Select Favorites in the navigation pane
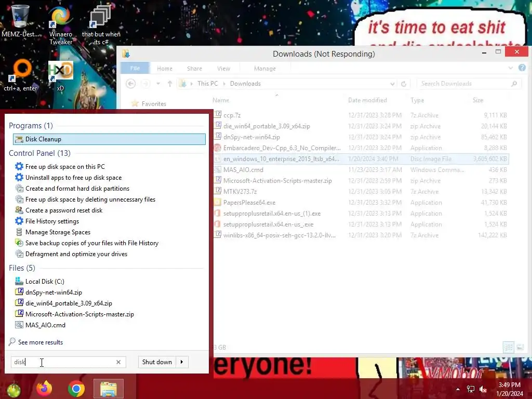The width and height of the screenshot is (532, 399). [154, 104]
